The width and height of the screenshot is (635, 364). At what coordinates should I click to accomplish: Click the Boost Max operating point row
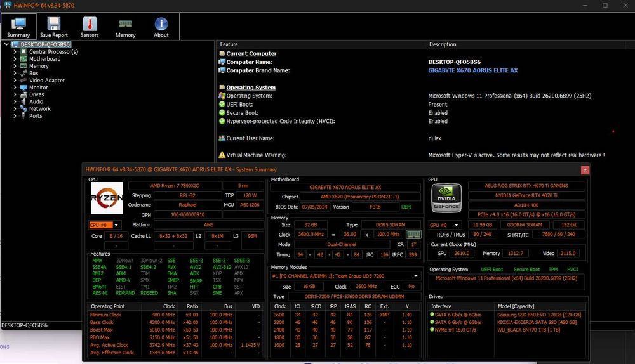tap(175, 330)
